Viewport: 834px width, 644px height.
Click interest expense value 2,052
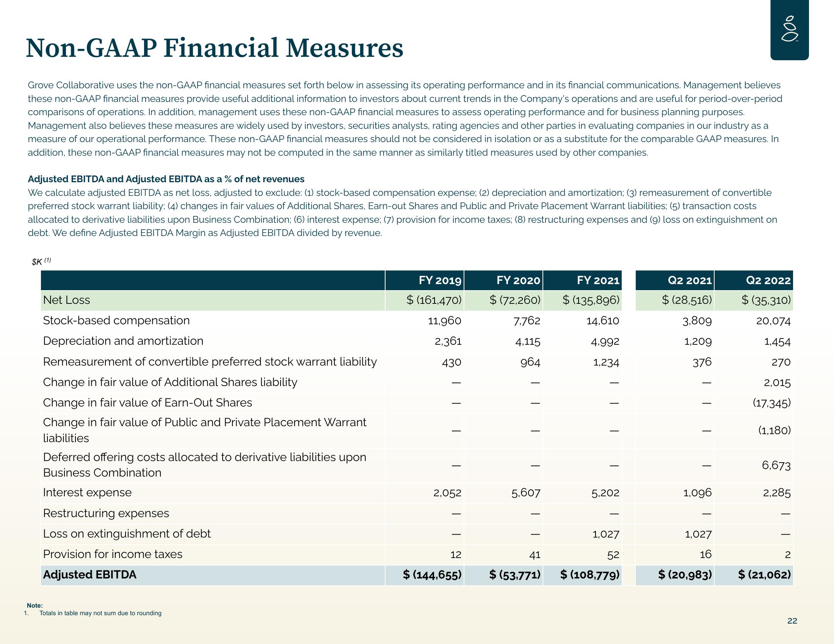point(447,493)
